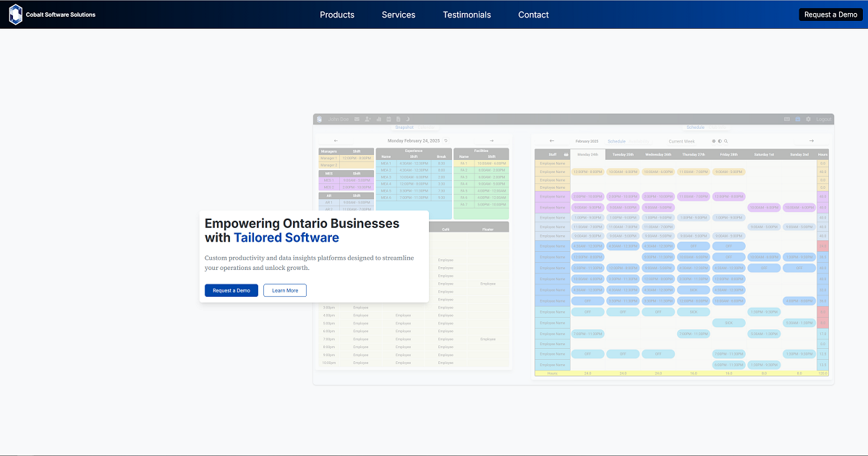This screenshot has width=868, height=456.
Task: Go to the Services section
Action: tap(399, 14)
